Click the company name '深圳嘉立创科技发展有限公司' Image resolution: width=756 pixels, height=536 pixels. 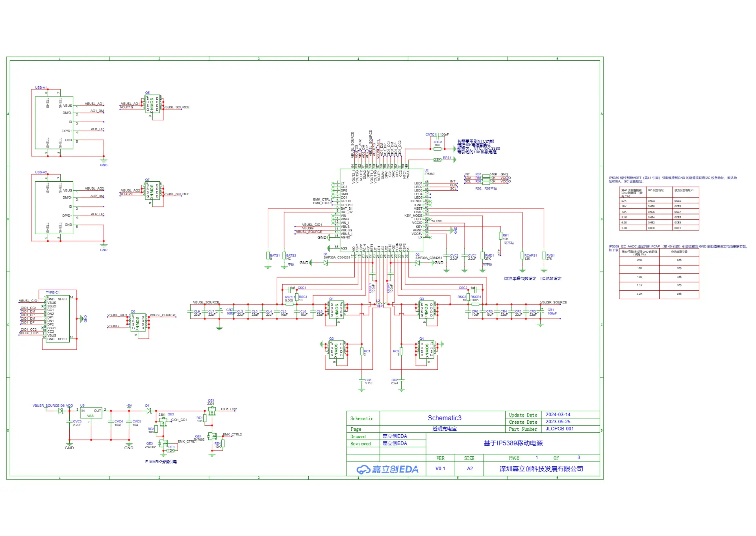point(541,469)
